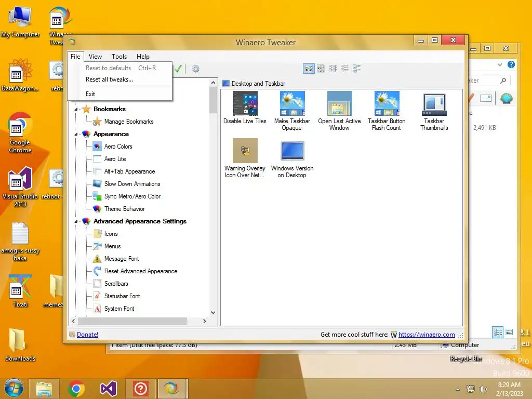Click the help icon in background window
Viewport: 532px width, 399px height.
click(511, 64)
